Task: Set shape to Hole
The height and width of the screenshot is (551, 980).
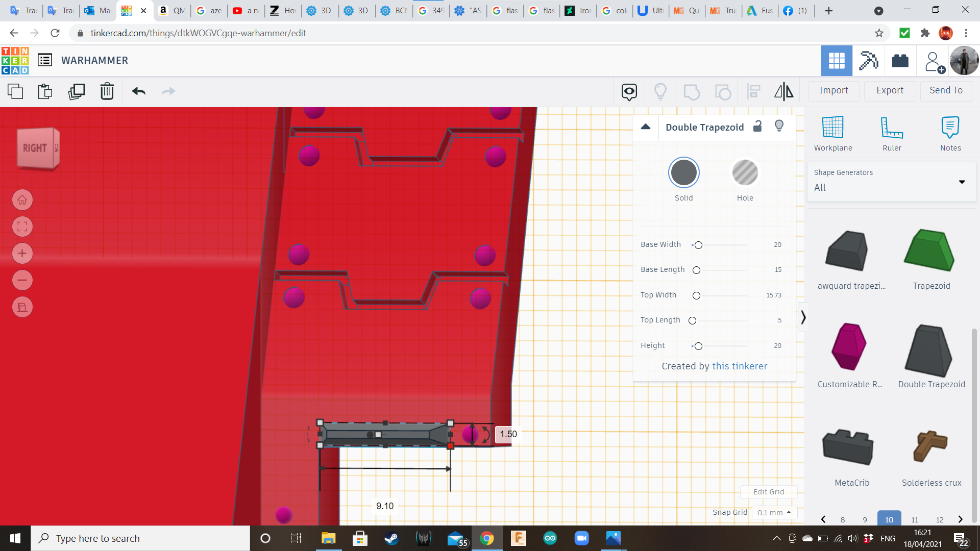Action: (745, 173)
